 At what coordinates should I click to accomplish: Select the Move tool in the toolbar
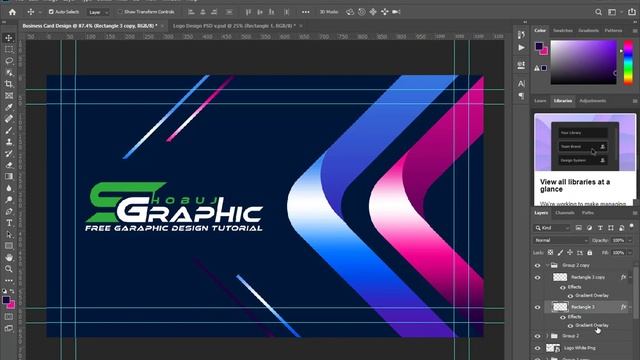pos(9,38)
